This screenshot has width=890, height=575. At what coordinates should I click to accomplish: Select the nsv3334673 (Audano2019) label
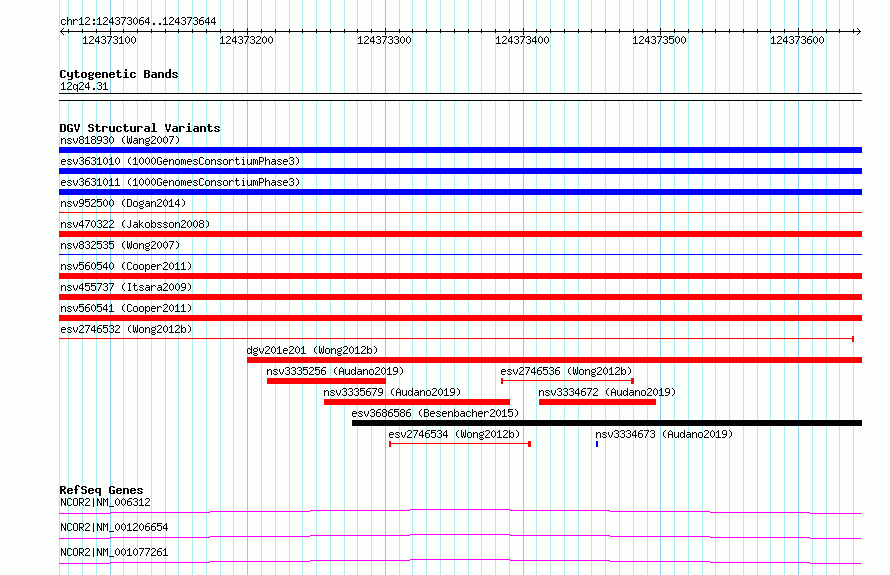[664, 434]
